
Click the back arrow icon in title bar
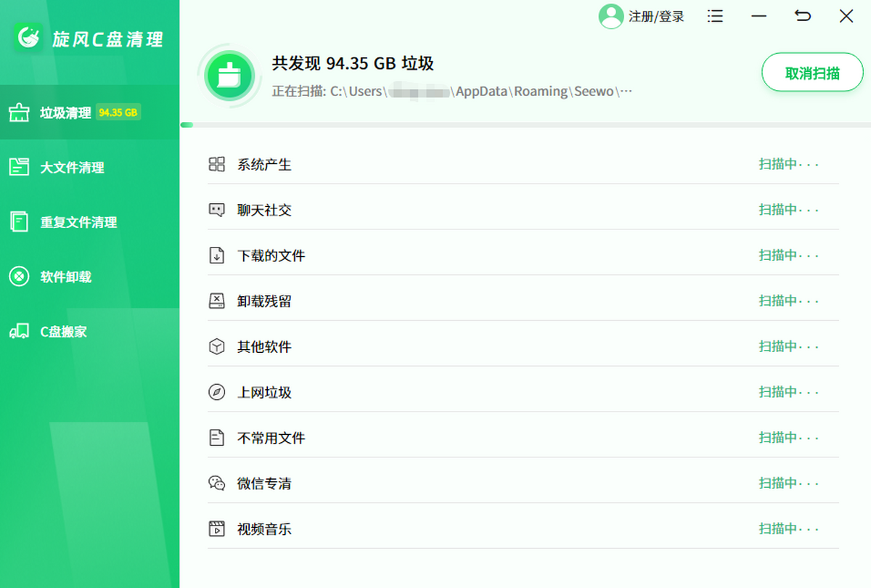click(x=803, y=16)
